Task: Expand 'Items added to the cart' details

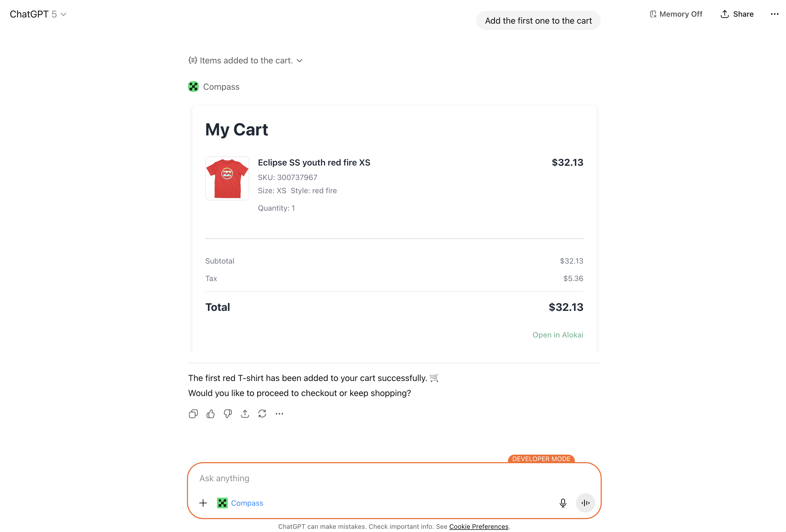Action: click(x=246, y=60)
